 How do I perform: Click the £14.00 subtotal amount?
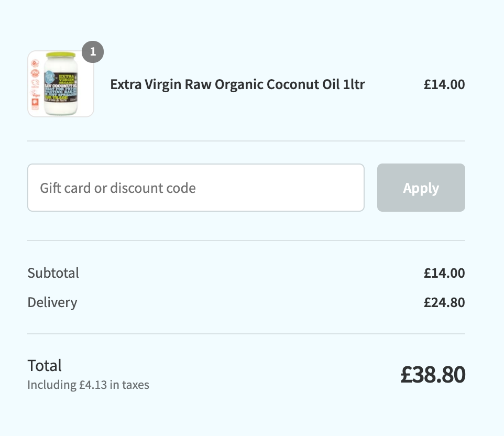point(444,273)
